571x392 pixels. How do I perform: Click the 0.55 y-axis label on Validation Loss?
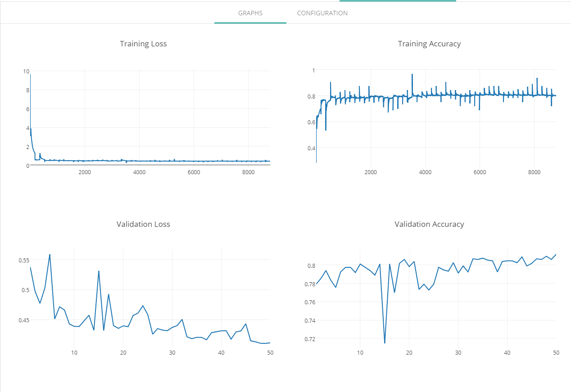click(24, 260)
